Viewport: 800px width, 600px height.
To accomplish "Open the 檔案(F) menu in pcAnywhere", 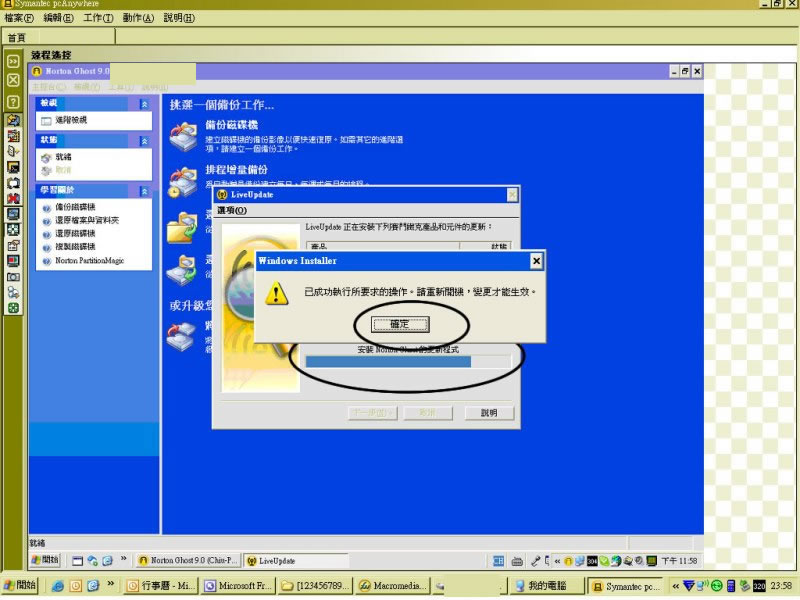I will [x=19, y=18].
